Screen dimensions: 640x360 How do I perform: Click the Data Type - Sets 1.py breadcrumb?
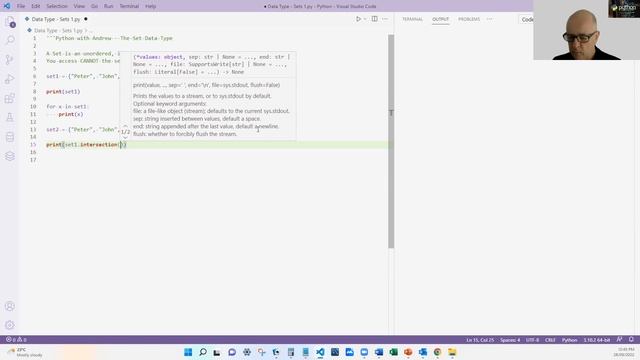[58, 30]
